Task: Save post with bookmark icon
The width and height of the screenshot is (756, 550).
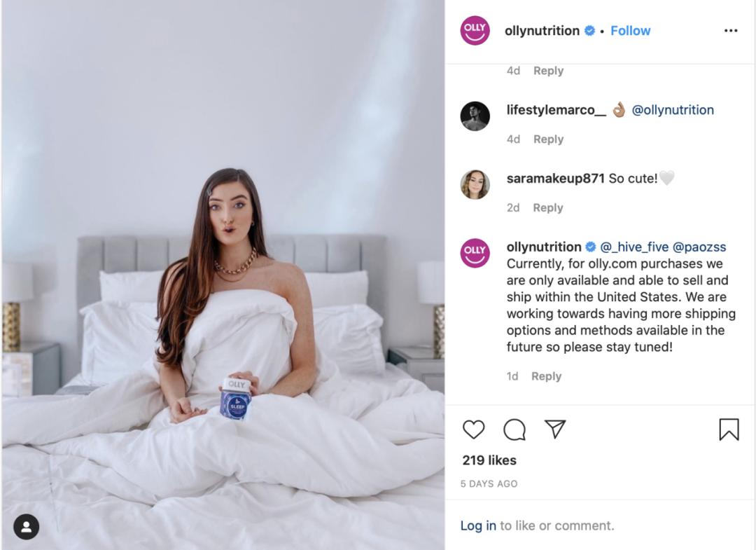Action: point(729,429)
